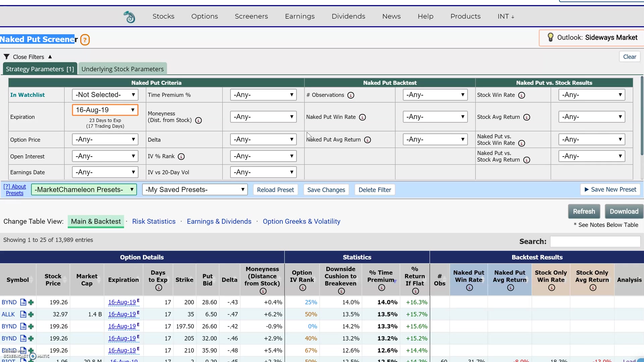Add BYND 200 strike row with plus icon
Viewport: 644px width, 362px height.
[31, 302]
